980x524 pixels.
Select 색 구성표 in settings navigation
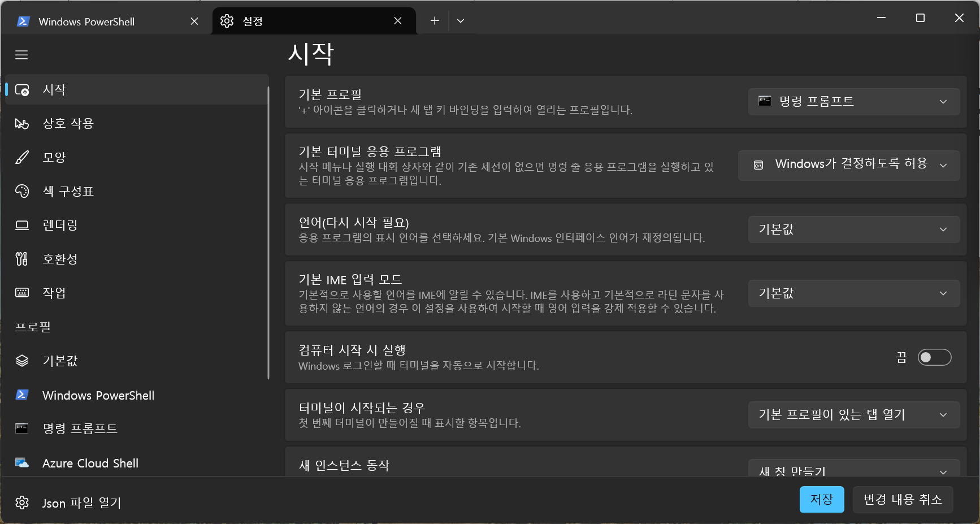pyautogui.click(x=137, y=192)
